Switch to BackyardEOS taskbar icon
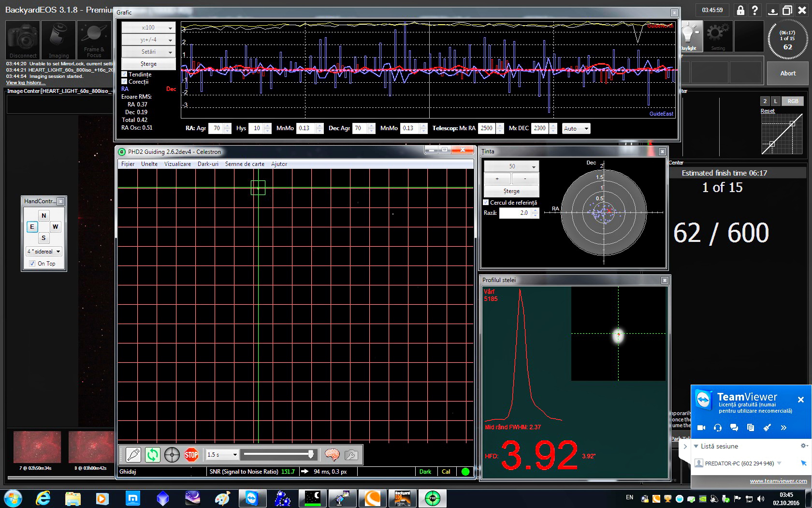Screen dimensions: 812x508 point(402,498)
